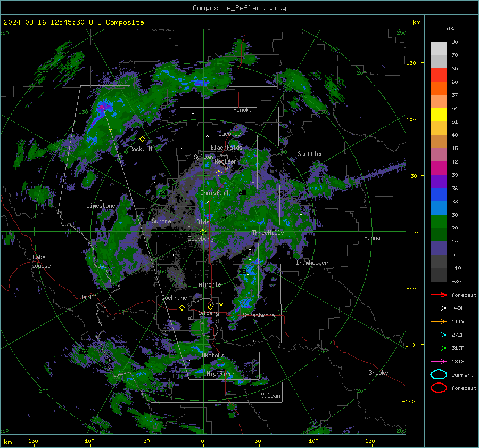479x448 pixels.
Task: Click the Stettler city label
Action: (x=310, y=154)
